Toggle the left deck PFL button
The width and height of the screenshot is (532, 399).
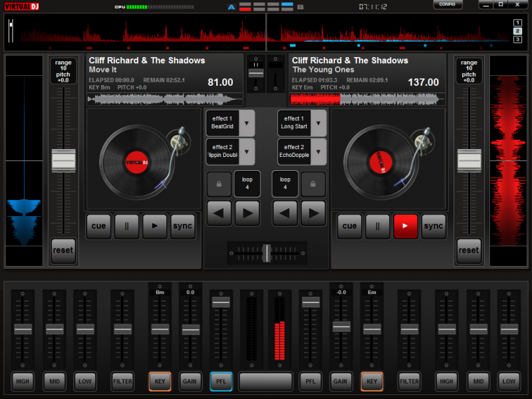[x=221, y=381]
